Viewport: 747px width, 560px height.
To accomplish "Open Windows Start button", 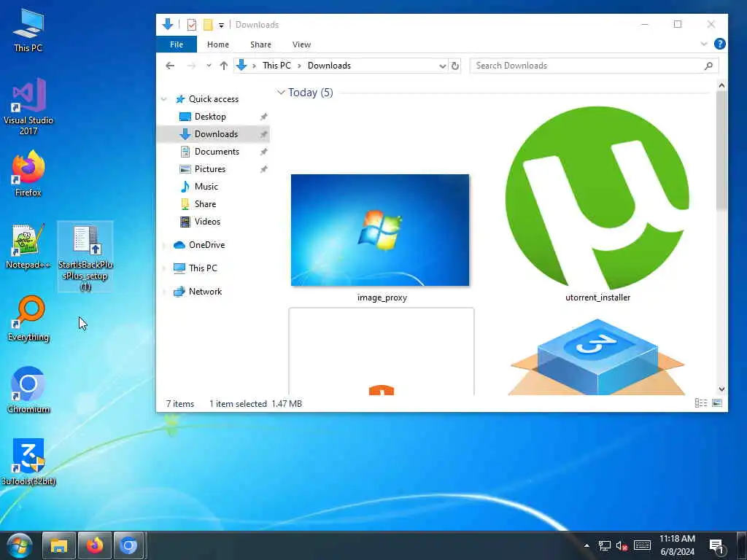I will 20,545.
